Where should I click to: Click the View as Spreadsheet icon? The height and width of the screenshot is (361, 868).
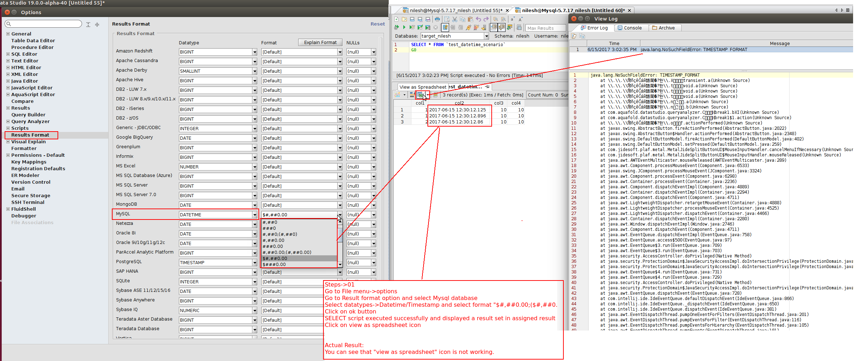[420, 95]
